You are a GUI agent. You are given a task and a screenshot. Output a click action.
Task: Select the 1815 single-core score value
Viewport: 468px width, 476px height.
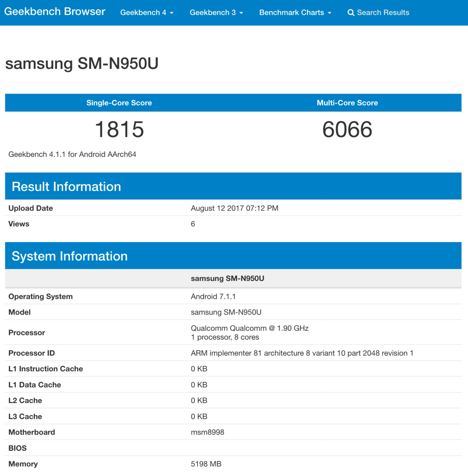point(119,129)
